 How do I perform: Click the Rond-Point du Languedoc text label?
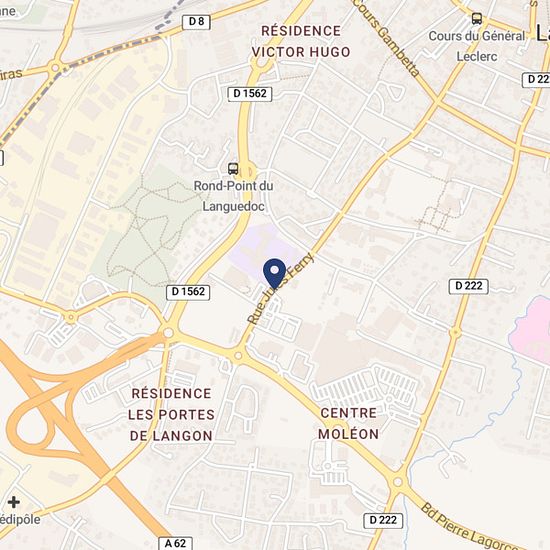[234, 196]
